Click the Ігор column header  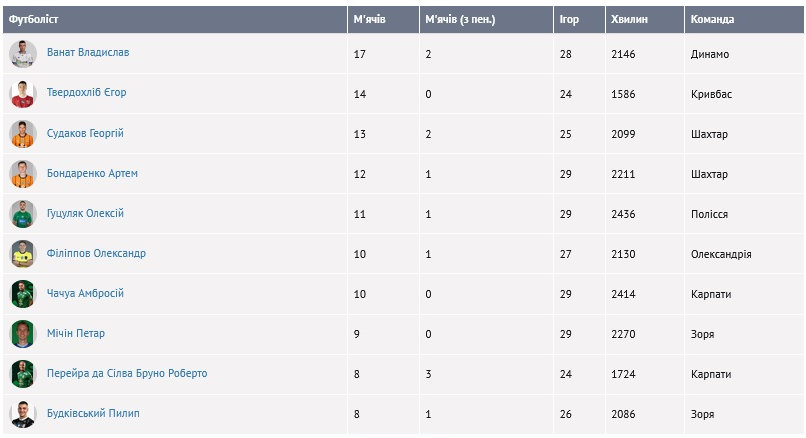pyautogui.click(x=569, y=19)
